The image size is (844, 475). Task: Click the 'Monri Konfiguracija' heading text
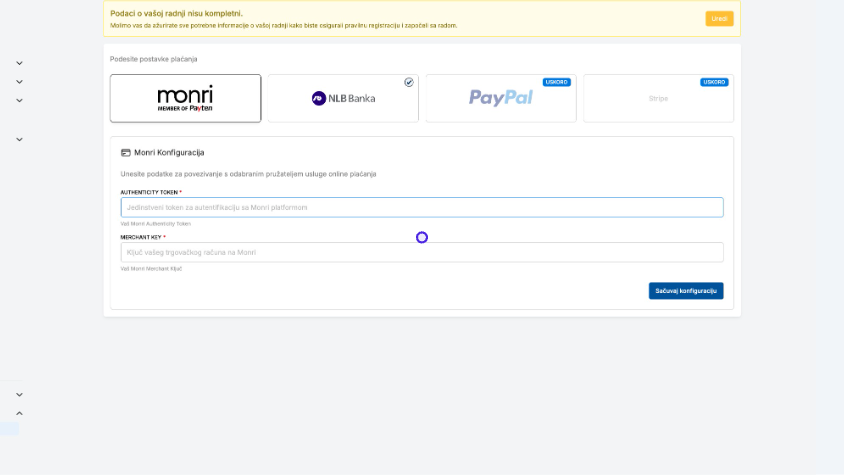coord(169,153)
